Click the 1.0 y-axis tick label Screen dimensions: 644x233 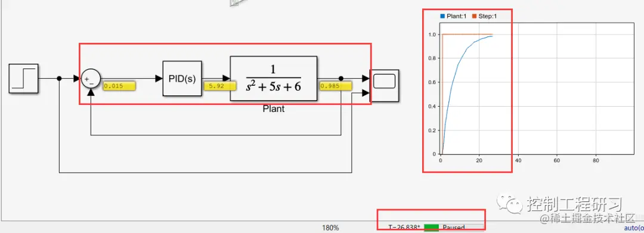coord(432,35)
